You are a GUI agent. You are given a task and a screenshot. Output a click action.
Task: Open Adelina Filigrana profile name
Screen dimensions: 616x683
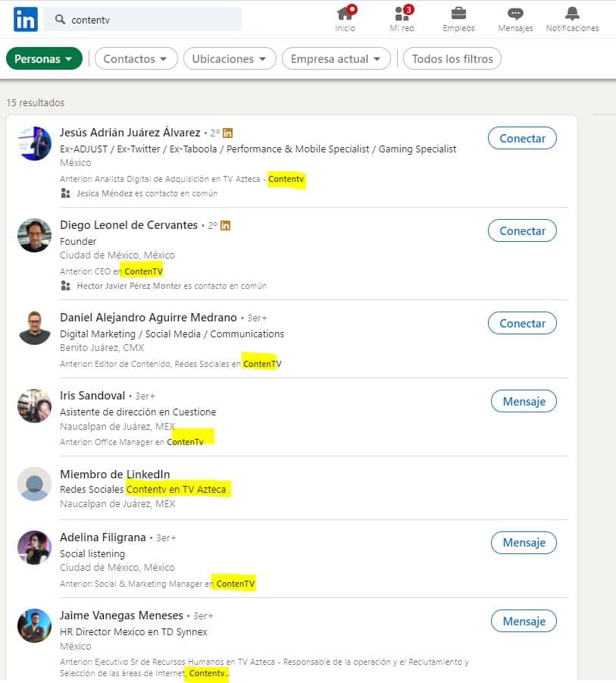(x=103, y=537)
